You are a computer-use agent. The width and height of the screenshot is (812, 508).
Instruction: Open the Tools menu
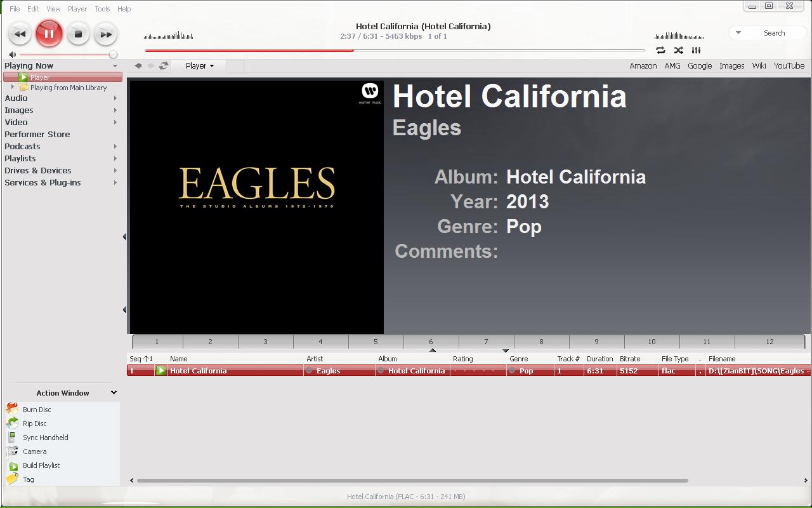102,9
